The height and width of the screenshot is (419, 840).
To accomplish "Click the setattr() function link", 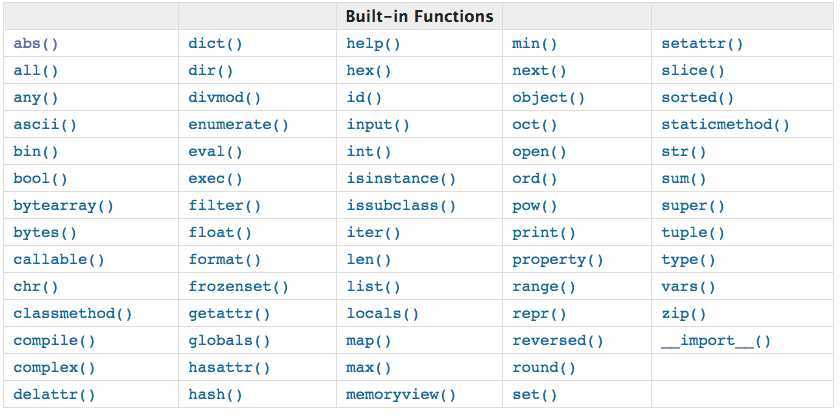I will [702, 44].
